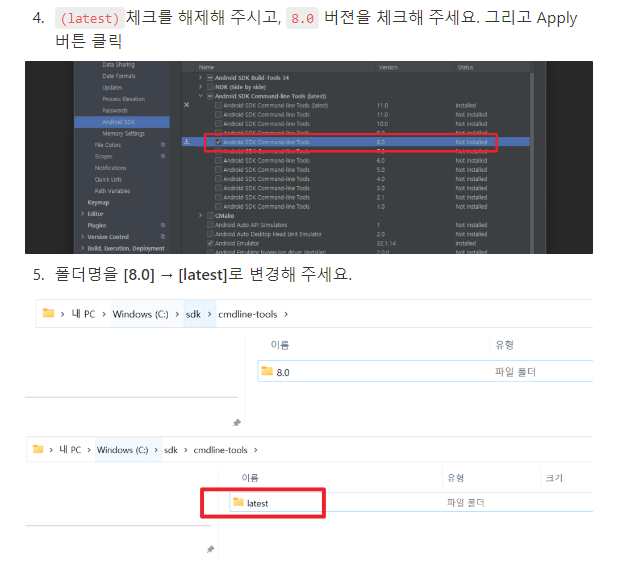Open Memory Settings in the sidebar
This screenshot has width=621, height=565.
tap(124, 133)
